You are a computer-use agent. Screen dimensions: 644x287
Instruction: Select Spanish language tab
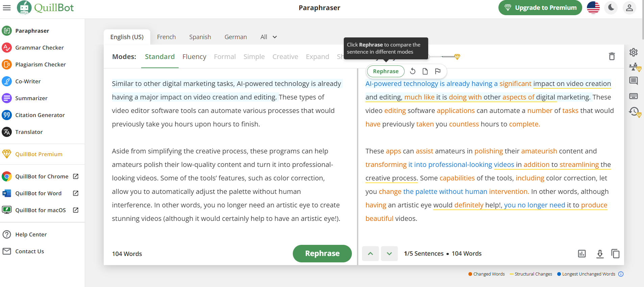(200, 37)
